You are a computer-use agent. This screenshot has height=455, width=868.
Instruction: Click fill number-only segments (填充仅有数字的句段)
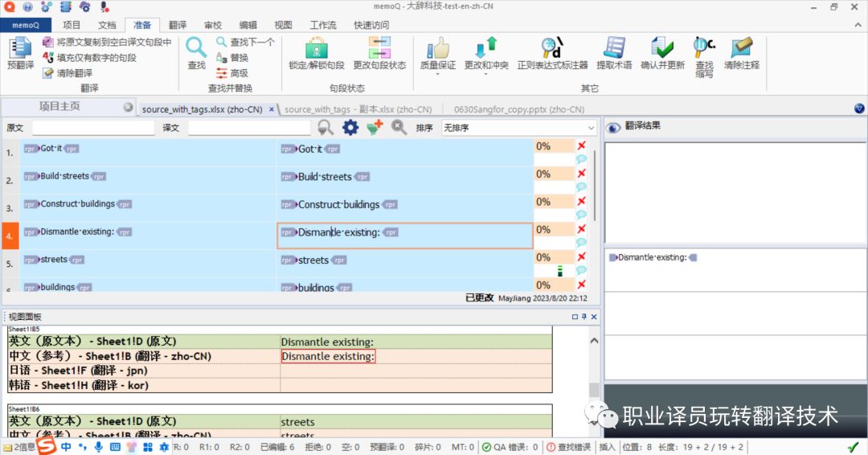pyautogui.click(x=90, y=58)
